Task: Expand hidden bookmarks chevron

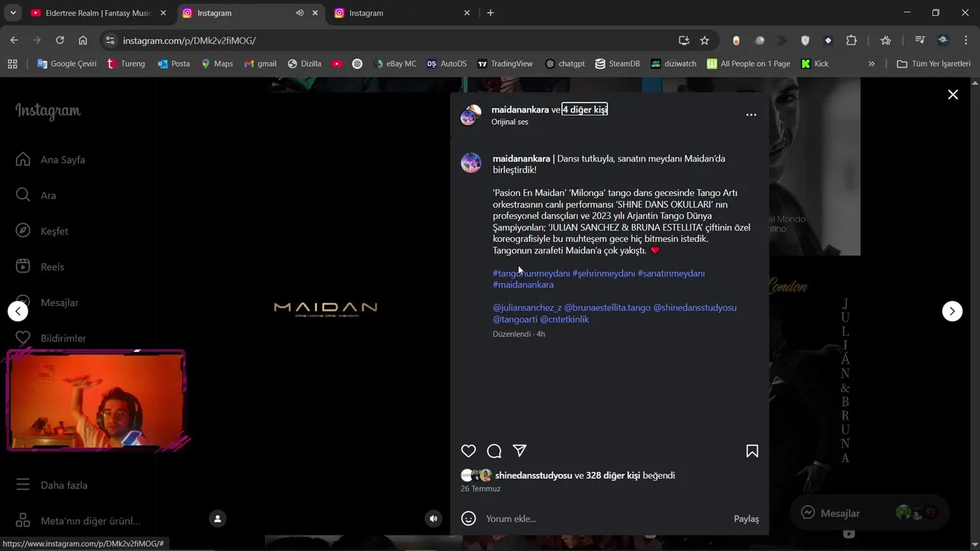Action: 871,64
